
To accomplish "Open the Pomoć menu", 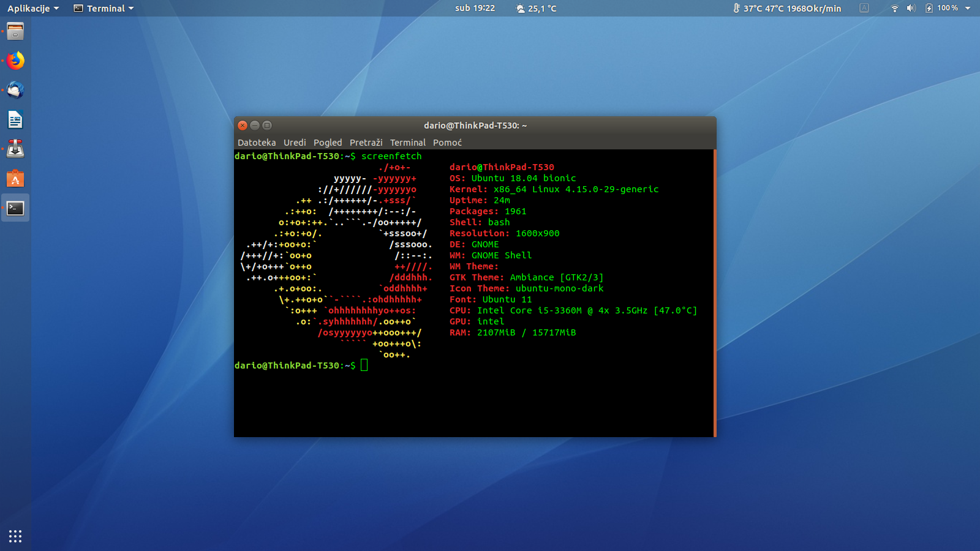I will [x=447, y=143].
